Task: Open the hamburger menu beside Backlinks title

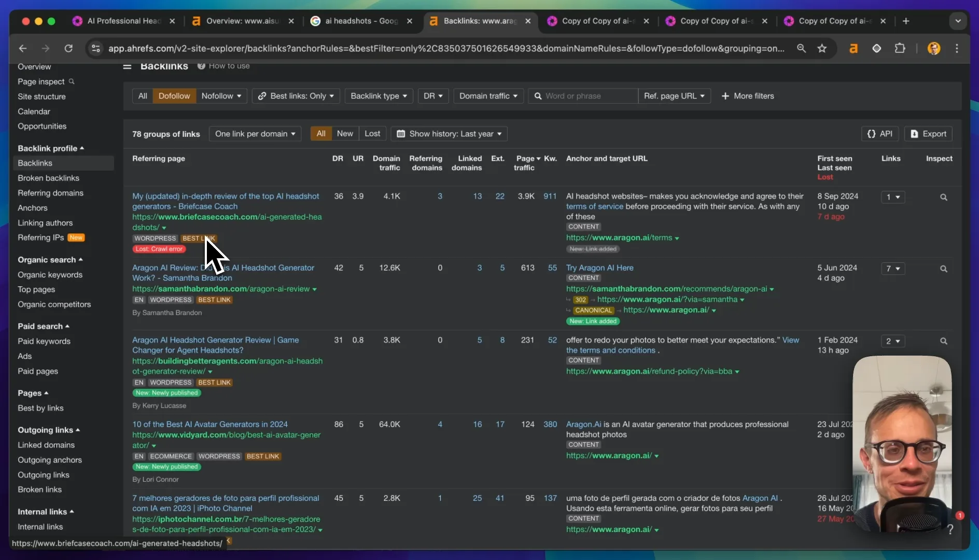Action: coord(127,66)
